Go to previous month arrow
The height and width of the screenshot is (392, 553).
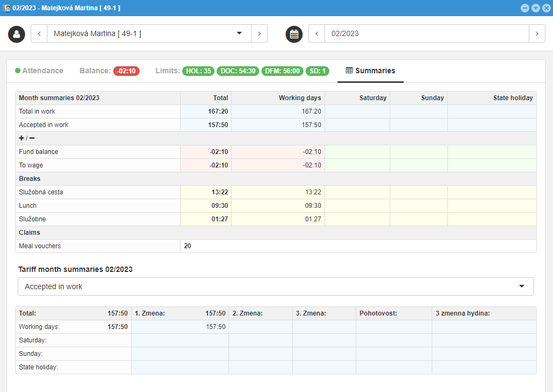[x=316, y=33]
